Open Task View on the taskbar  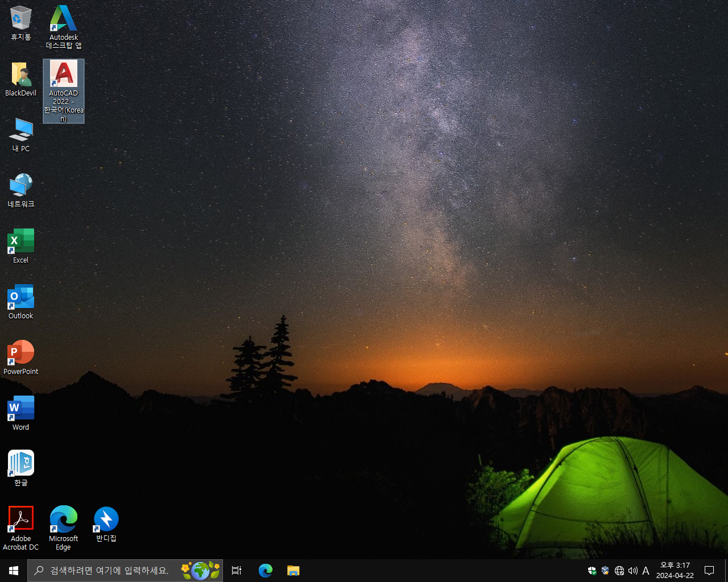(237, 571)
